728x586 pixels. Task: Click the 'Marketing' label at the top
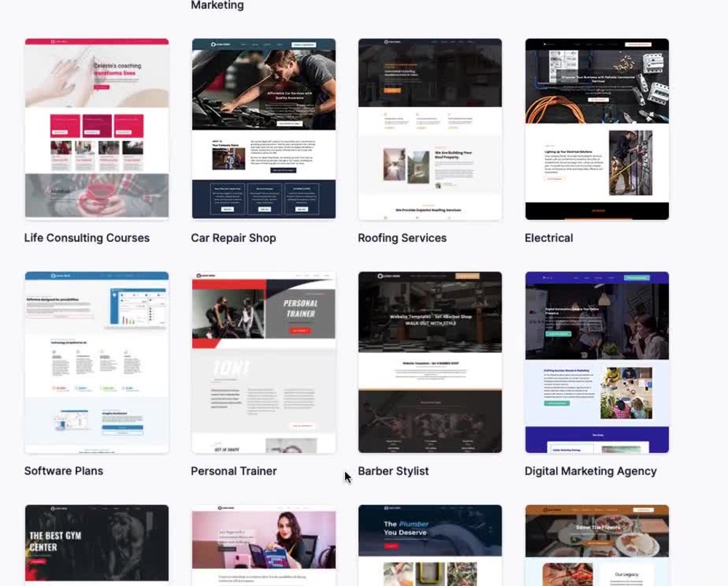217,5
